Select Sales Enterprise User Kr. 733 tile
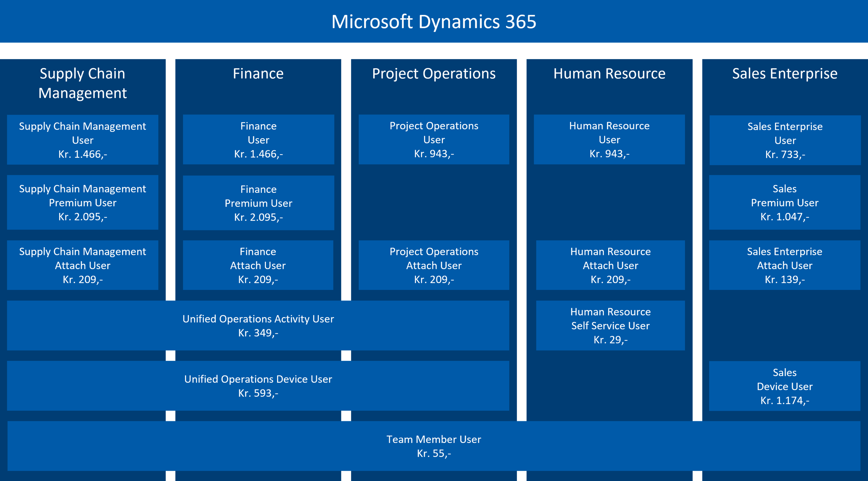This screenshot has width=868, height=481. [785, 140]
